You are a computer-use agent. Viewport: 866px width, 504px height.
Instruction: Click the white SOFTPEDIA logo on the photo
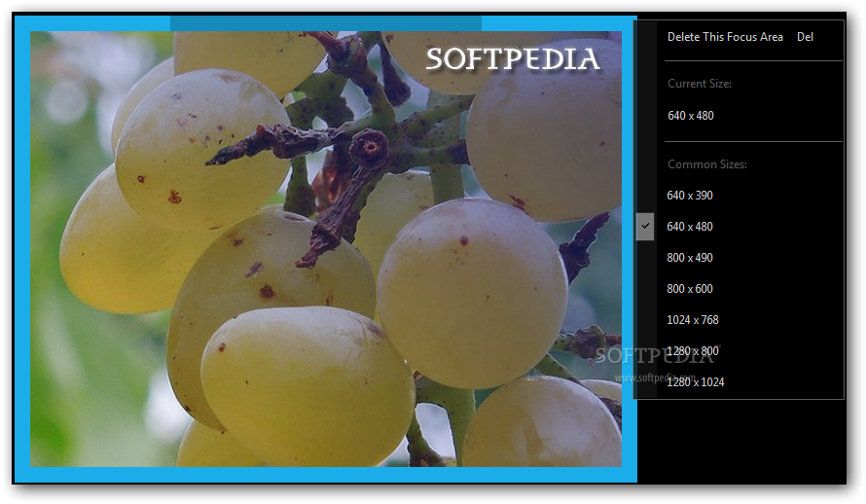[x=513, y=59]
